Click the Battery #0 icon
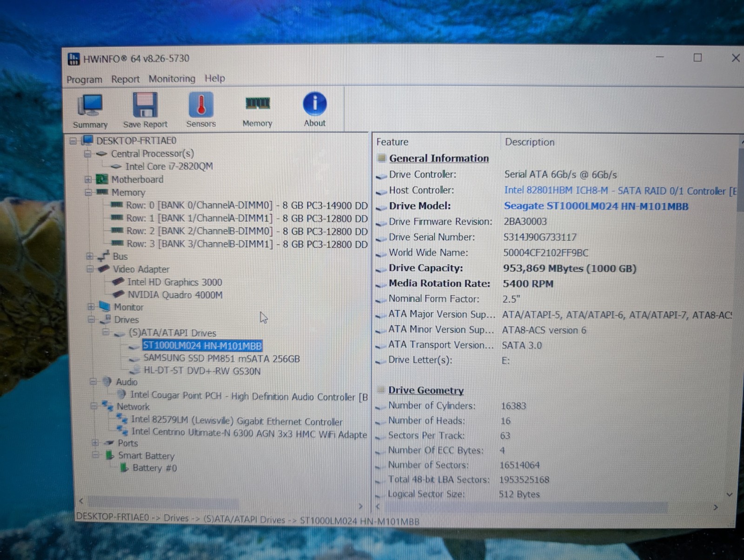 coord(124,467)
